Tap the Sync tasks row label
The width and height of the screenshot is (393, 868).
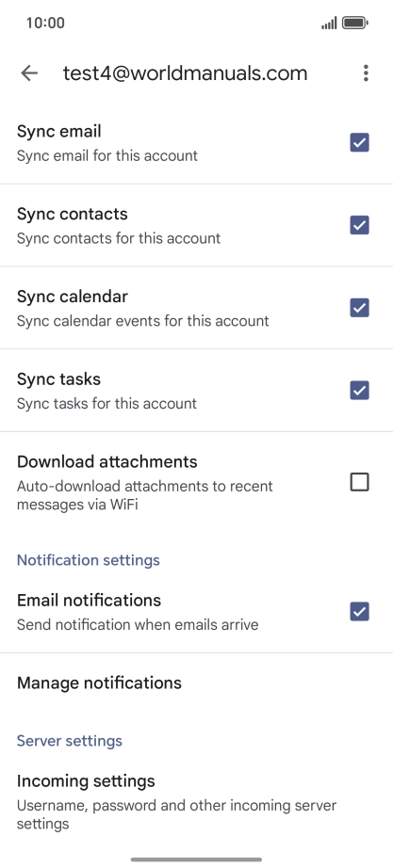tap(58, 379)
